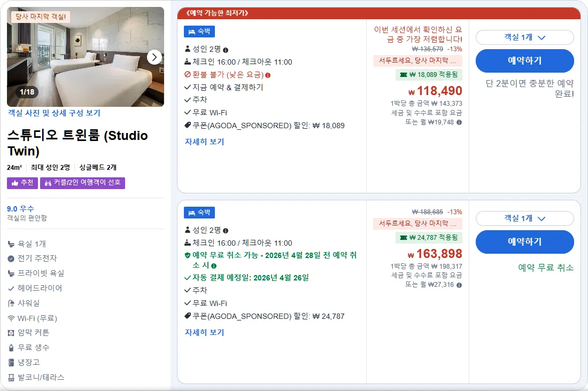Click the coupon tag icon for ₩ 18,089 discount
588x391 pixels.
188,125
